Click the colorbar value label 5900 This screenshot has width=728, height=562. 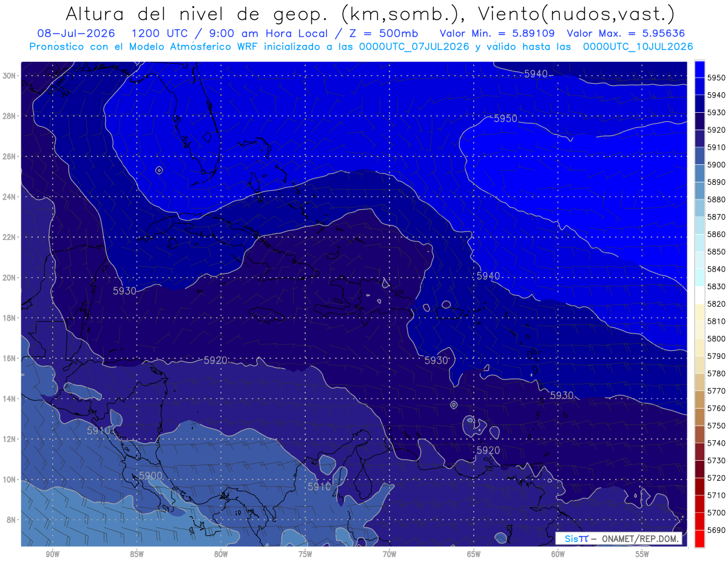716,164
